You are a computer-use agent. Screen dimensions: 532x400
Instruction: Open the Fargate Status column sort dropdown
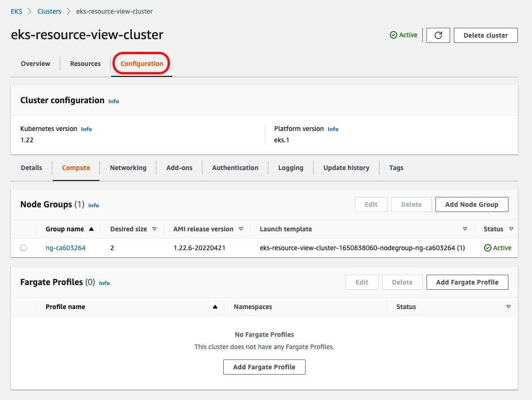[508, 307]
